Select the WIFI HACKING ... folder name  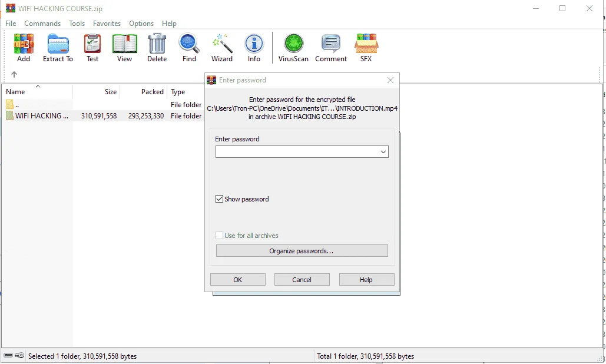coord(42,116)
